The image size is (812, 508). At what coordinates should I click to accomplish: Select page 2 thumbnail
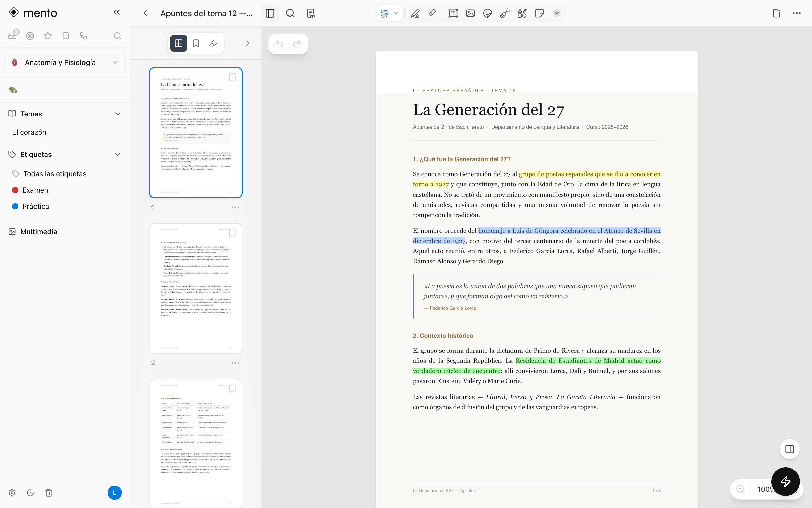[196, 288]
